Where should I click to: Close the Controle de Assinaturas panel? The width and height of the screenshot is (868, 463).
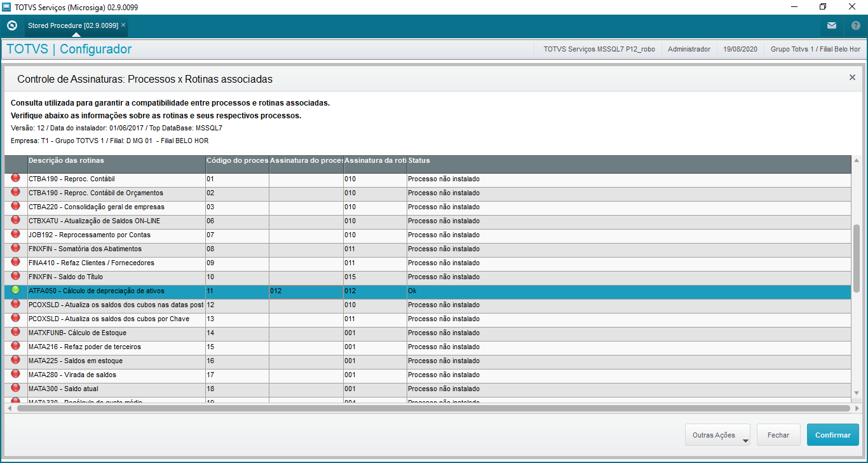pyautogui.click(x=852, y=78)
